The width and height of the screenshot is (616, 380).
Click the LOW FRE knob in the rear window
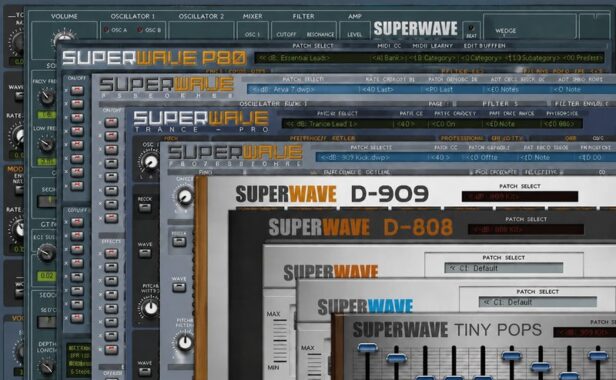[x=46, y=144]
